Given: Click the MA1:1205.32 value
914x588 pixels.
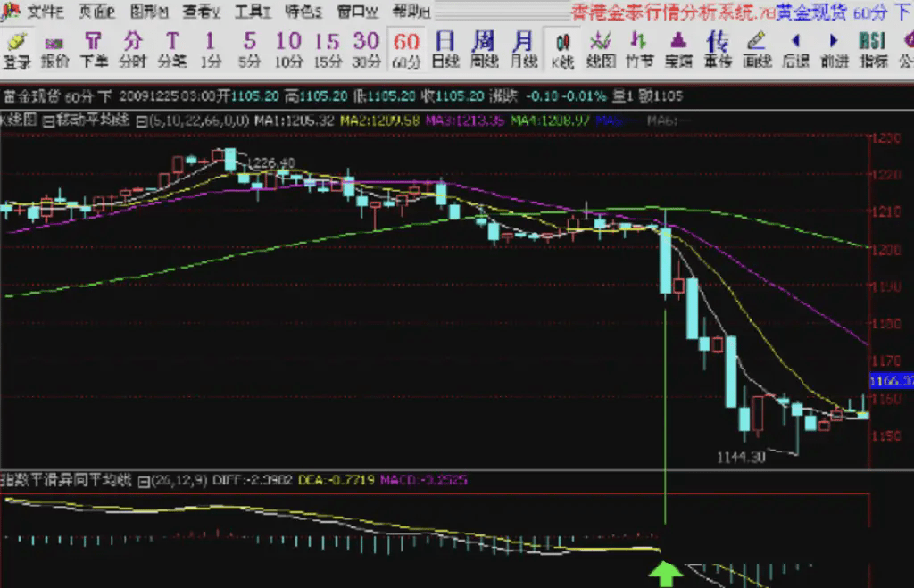Looking at the screenshot, I should pyautogui.click(x=294, y=120).
